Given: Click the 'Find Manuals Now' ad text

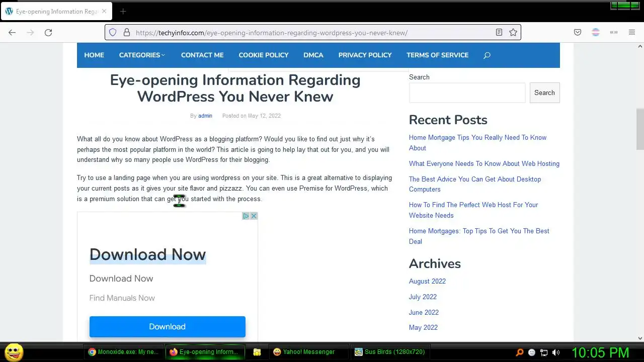Looking at the screenshot, I should pos(122,298).
